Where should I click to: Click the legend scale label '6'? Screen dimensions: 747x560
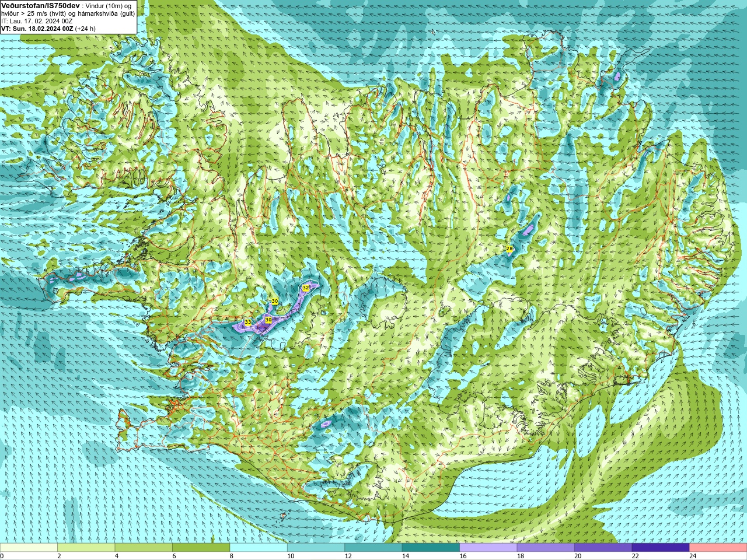click(x=174, y=556)
